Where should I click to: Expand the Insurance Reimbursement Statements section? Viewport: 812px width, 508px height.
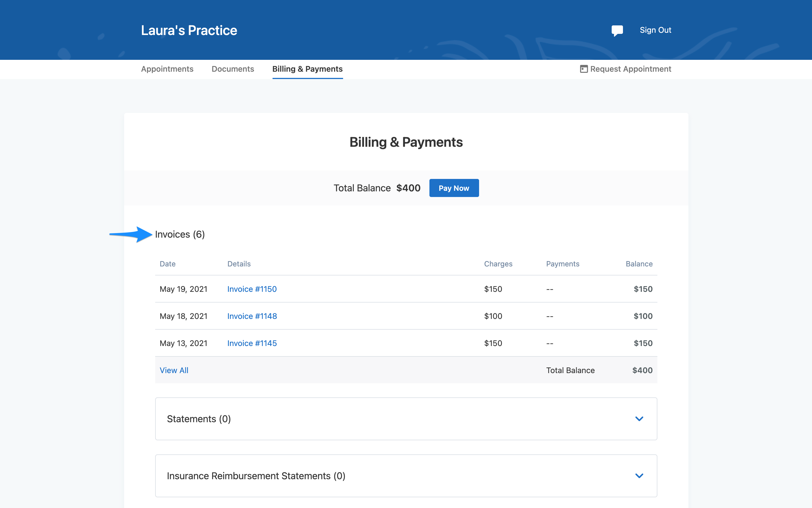click(x=639, y=476)
